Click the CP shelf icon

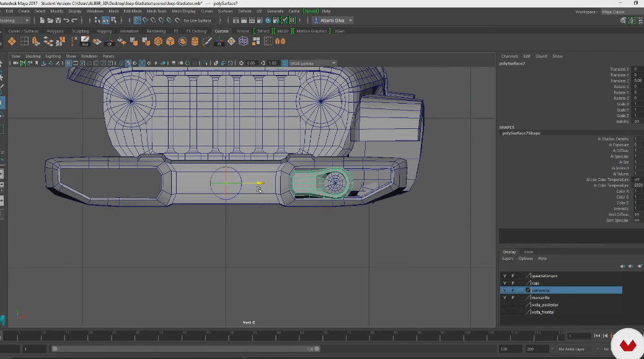(110, 42)
